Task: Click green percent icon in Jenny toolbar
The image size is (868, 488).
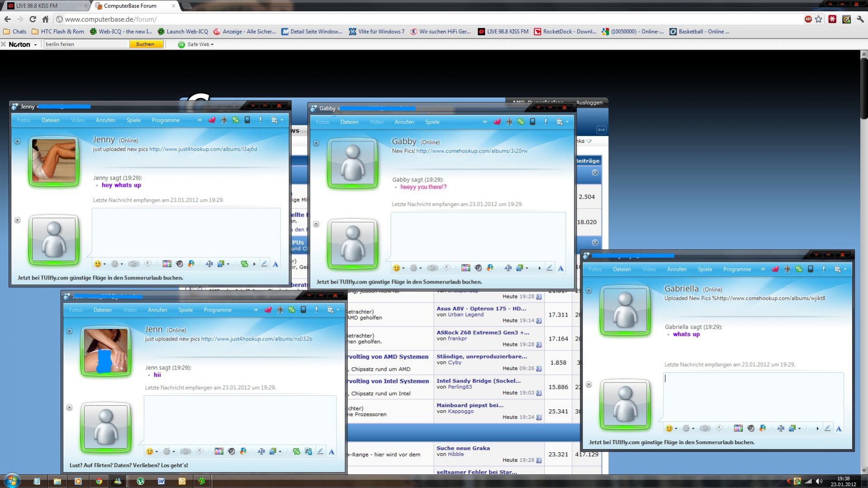Action: tap(235, 120)
